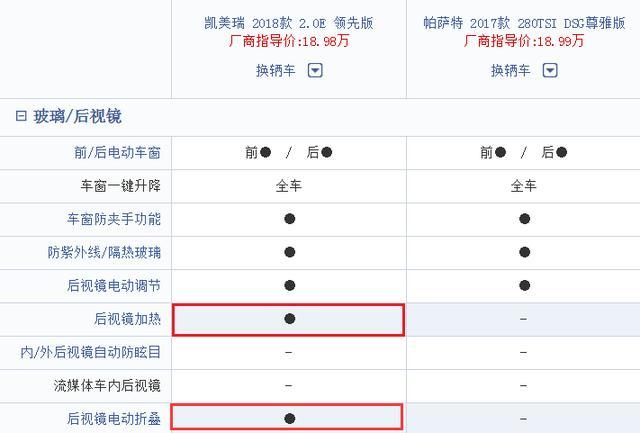Click the 防紫外线/隔热玻璃 parameter link
This screenshot has height=433, width=640.
point(104,252)
